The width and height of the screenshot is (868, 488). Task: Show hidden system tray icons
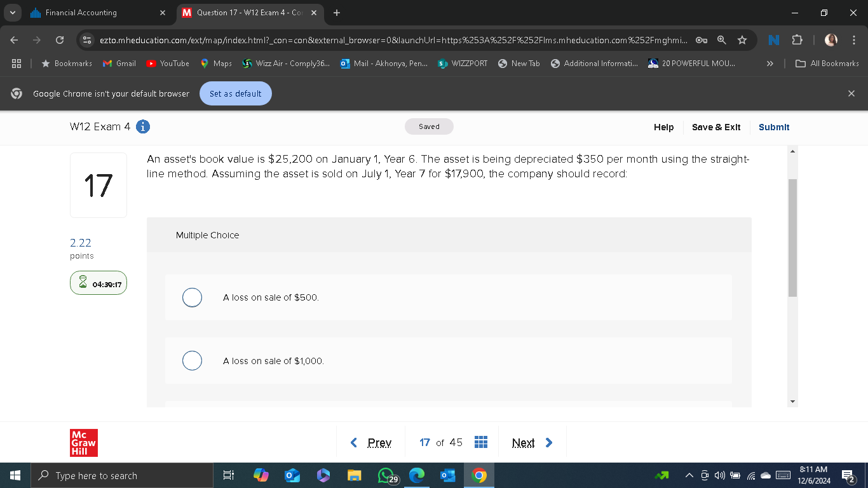coord(689,475)
